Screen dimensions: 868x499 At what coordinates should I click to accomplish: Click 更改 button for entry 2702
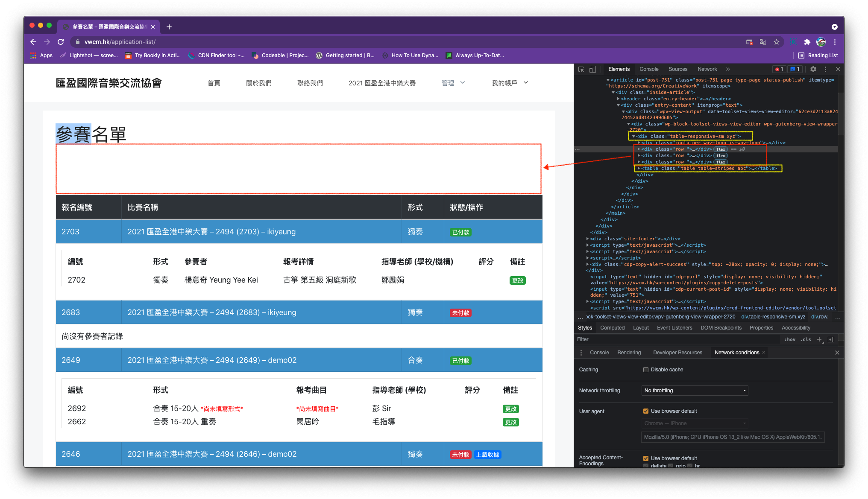[517, 280]
